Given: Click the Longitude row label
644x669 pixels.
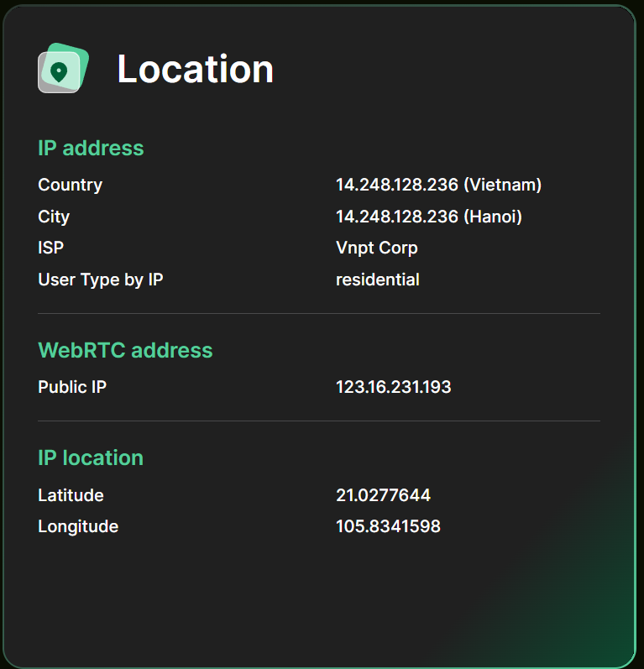Looking at the screenshot, I should tap(78, 526).
